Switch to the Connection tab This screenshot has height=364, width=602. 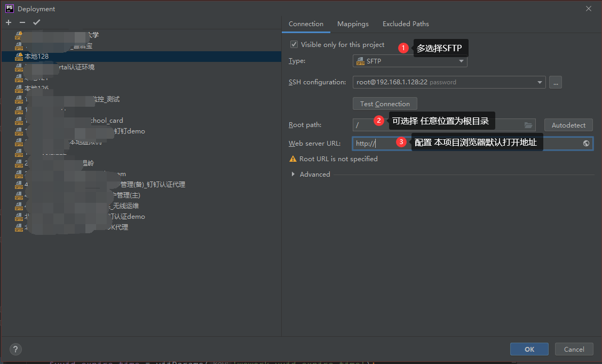(x=306, y=24)
